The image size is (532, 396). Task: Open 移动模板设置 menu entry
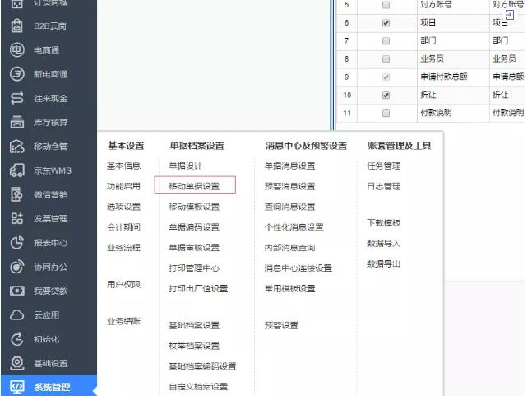pyautogui.click(x=194, y=207)
